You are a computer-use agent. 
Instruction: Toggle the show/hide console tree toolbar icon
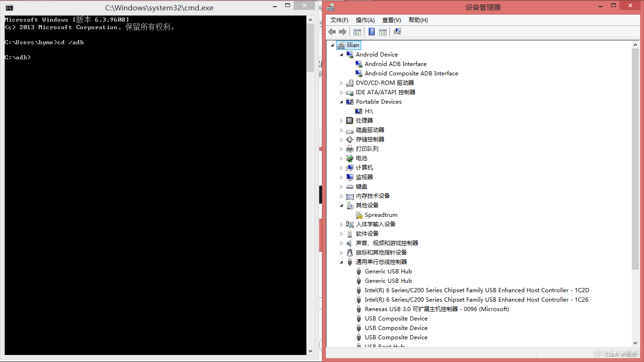click(x=357, y=32)
